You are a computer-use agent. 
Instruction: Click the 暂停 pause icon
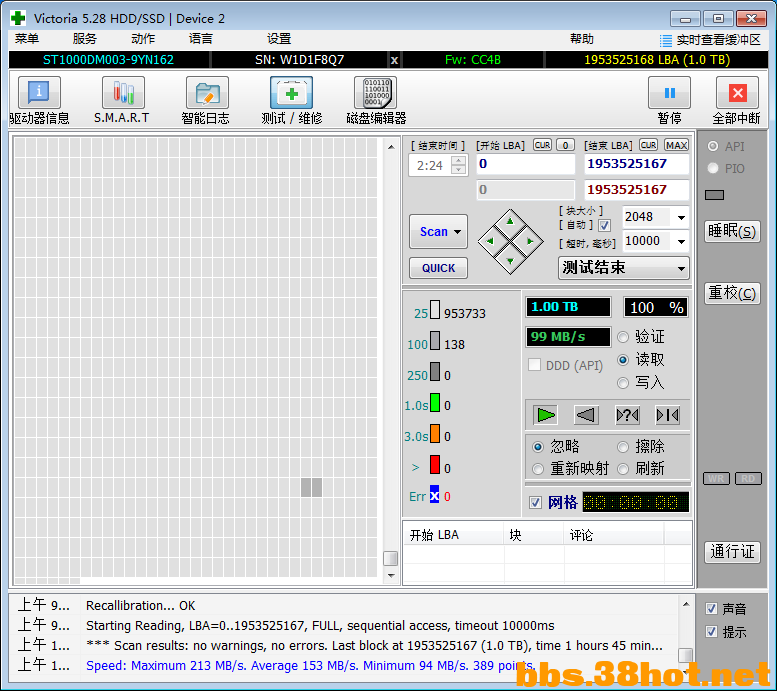669,93
